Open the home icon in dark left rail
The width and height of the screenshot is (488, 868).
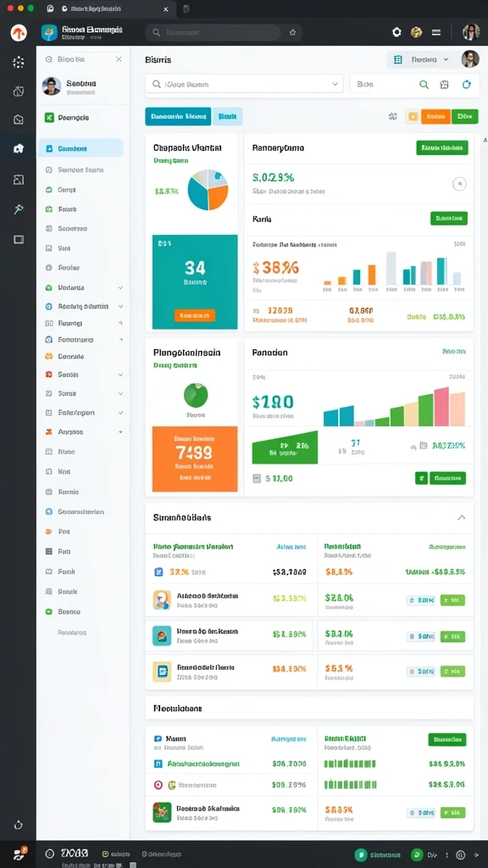pos(19,148)
